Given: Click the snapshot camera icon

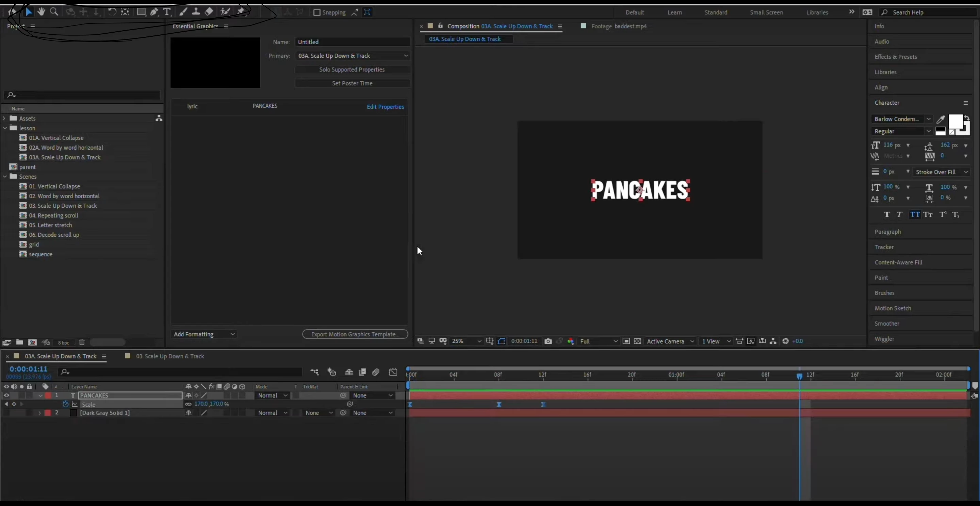Looking at the screenshot, I should tap(548, 341).
